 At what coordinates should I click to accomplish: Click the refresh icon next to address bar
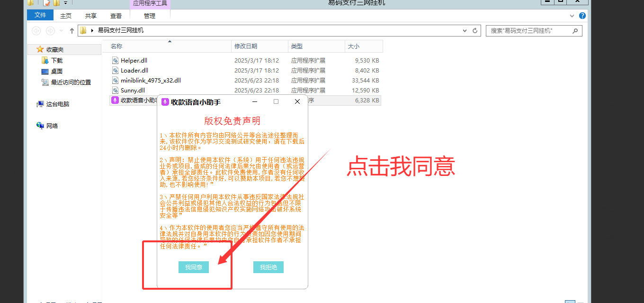point(475,30)
